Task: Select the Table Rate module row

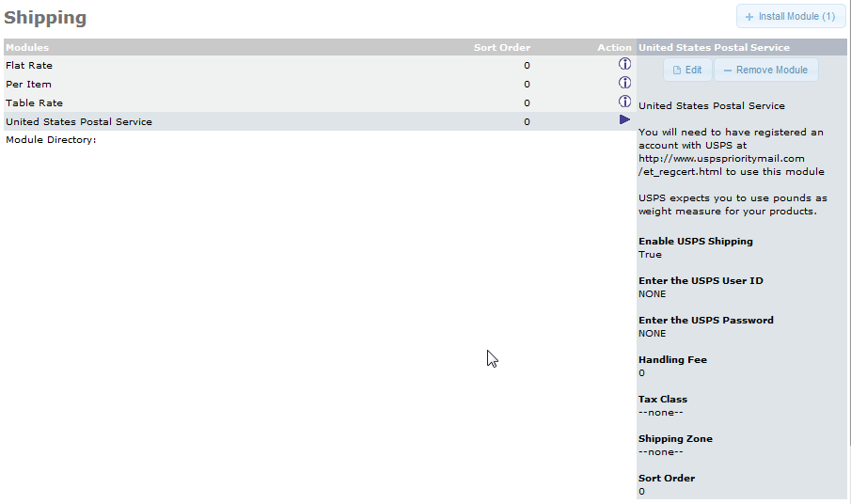Action: click(x=320, y=102)
